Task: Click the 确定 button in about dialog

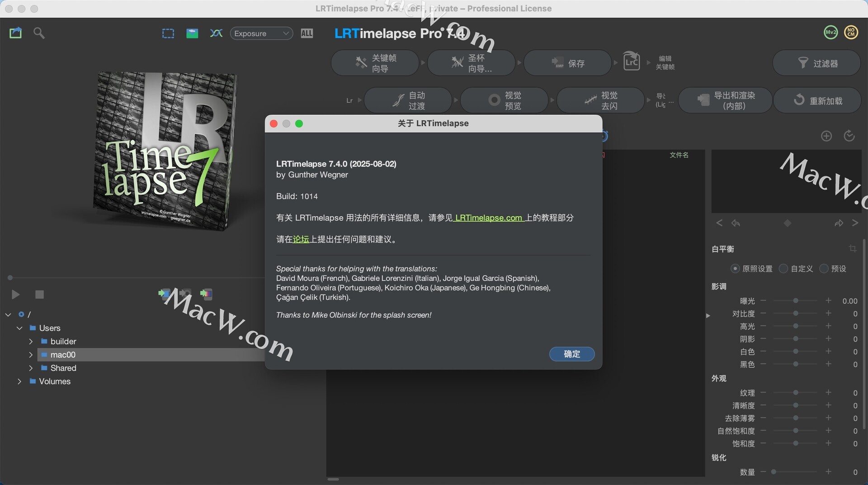Action: pos(571,354)
